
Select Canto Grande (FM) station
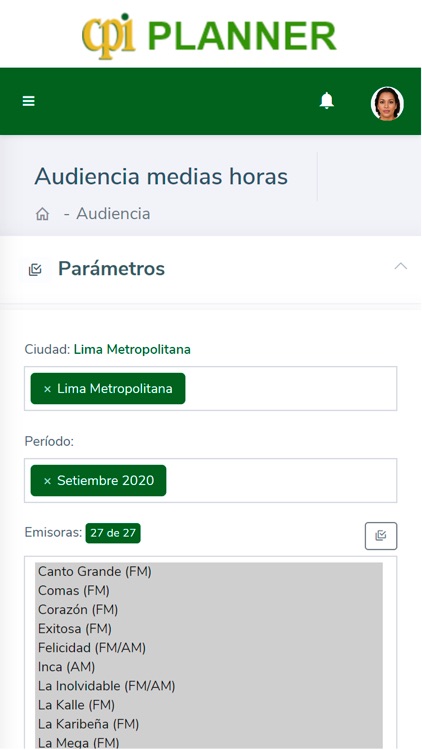coord(209,572)
